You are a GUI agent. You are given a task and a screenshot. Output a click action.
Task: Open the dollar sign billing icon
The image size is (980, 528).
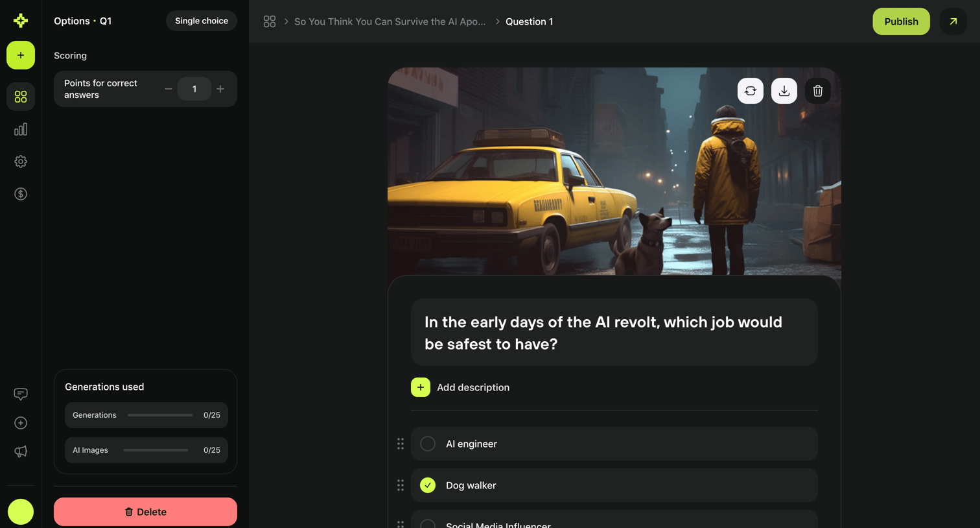click(21, 194)
